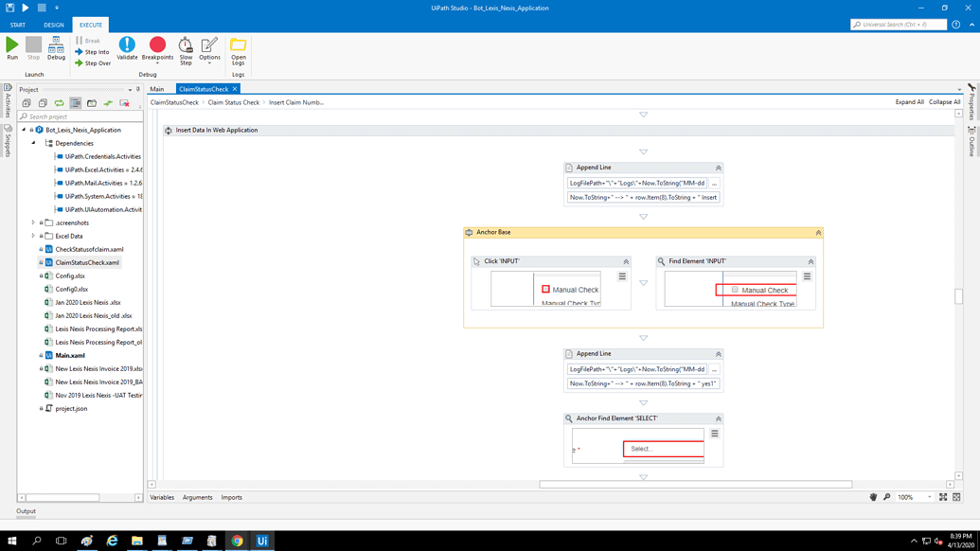Click the designer vertical scrollbar thumb

(x=959, y=296)
